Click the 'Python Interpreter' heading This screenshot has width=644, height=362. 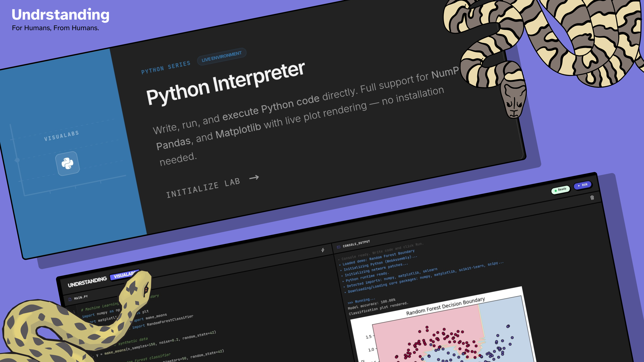tap(226, 83)
